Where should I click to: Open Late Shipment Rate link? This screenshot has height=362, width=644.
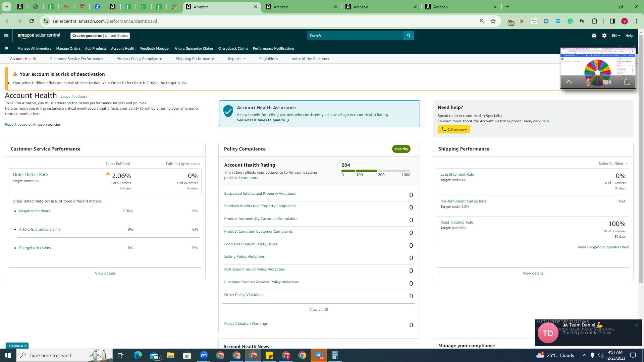pos(457,174)
